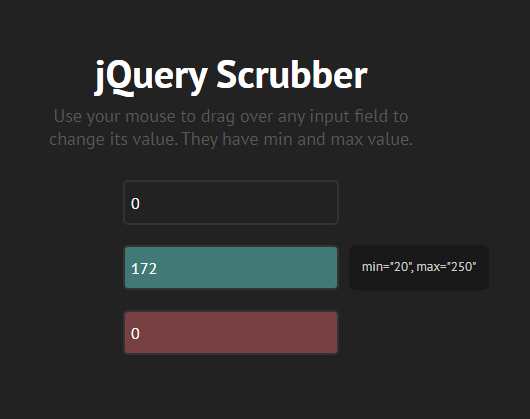Click the jQuery Scrubber heading

231,76
